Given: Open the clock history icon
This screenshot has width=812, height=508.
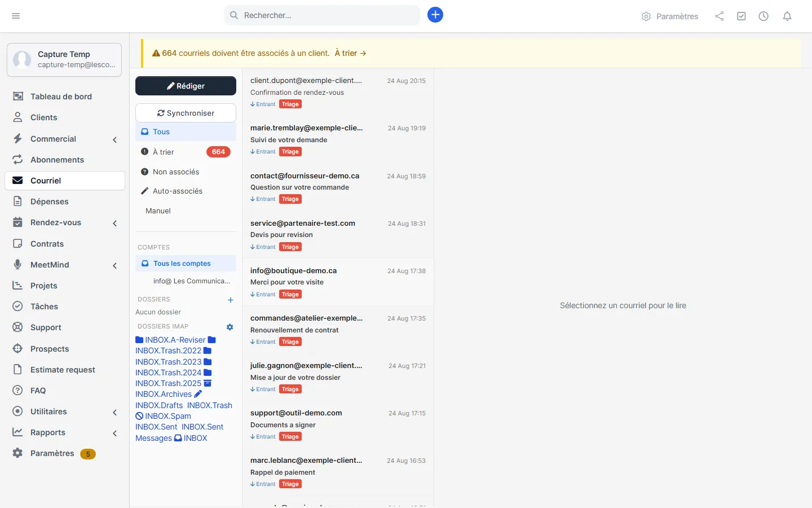Looking at the screenshot, I should click(x=764, y=16).
